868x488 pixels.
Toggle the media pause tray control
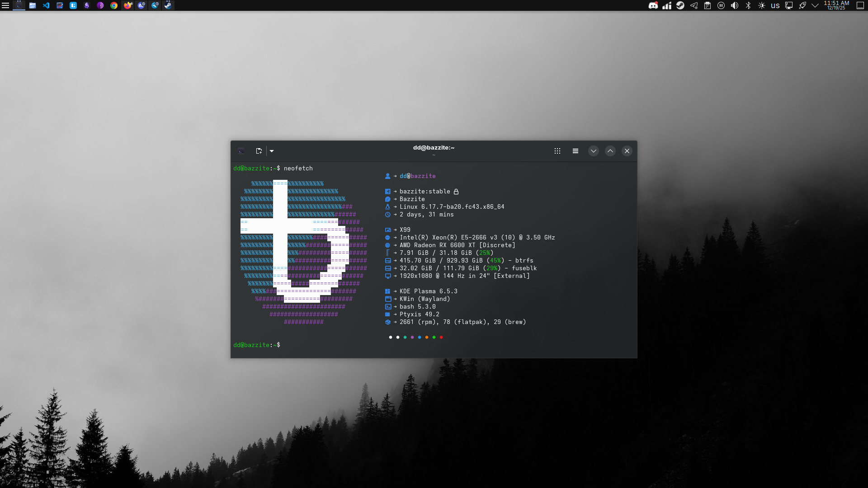721,5
